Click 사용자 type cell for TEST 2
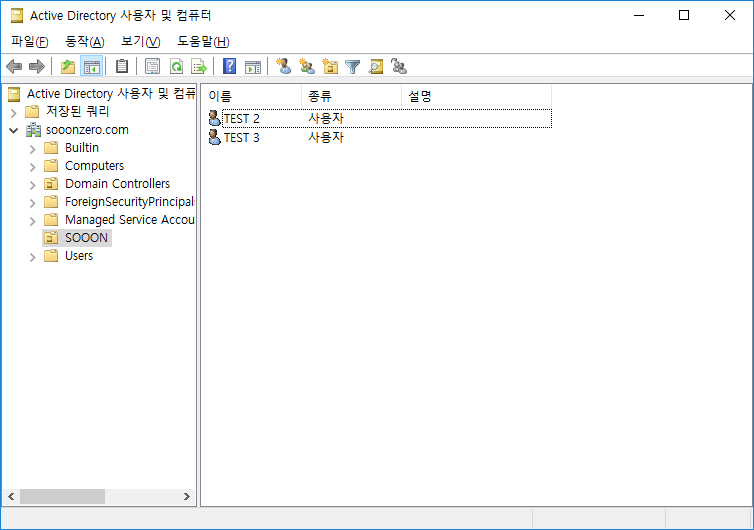The width and height of the screenshot is (754, 530). (x=326, y=118)
